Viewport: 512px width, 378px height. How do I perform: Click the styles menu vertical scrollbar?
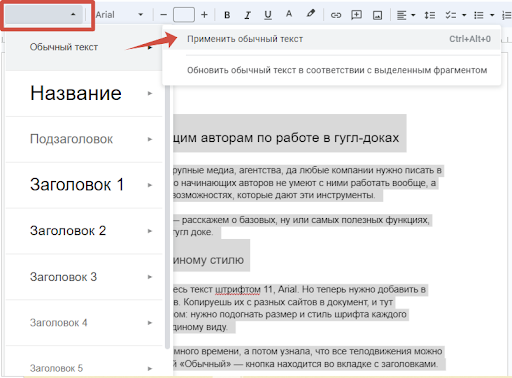point(167,217)
